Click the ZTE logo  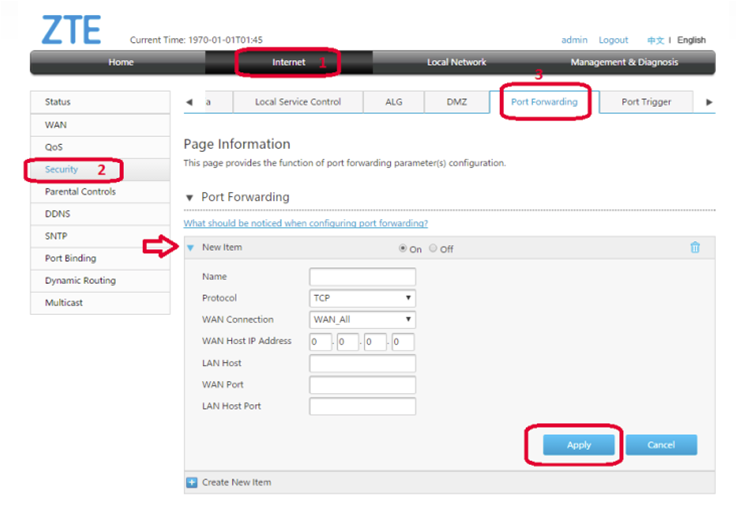coord(71,30)
